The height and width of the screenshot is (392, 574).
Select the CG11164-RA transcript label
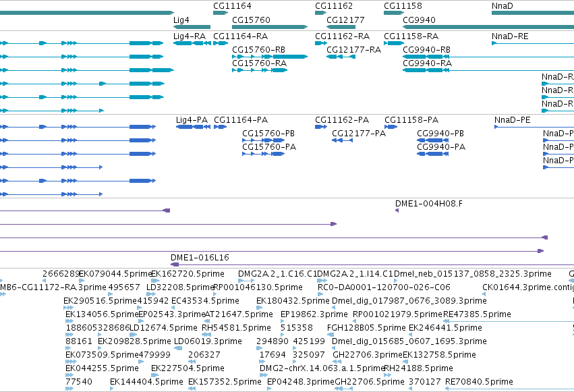click(x=241, y=36)
